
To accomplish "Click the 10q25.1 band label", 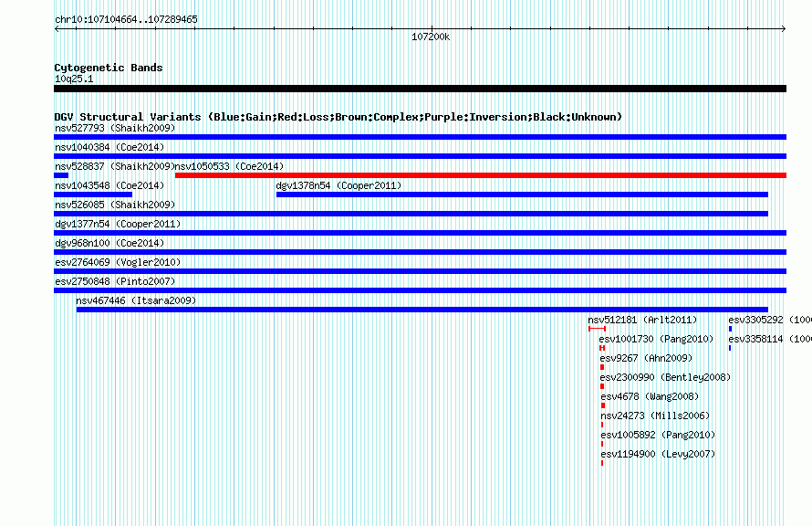I will (x=74, y=79).
